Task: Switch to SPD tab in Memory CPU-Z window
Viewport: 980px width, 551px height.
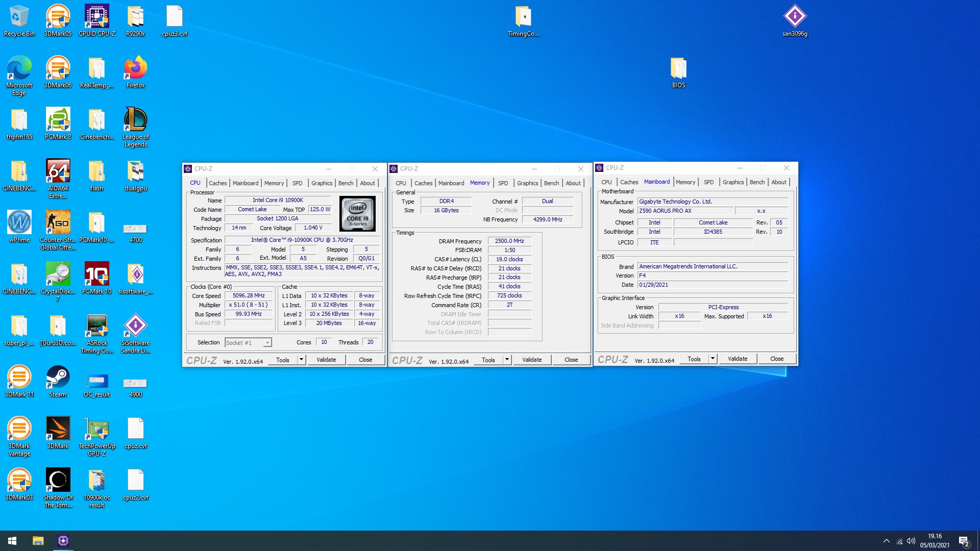Action: click(x=503, y=183)
